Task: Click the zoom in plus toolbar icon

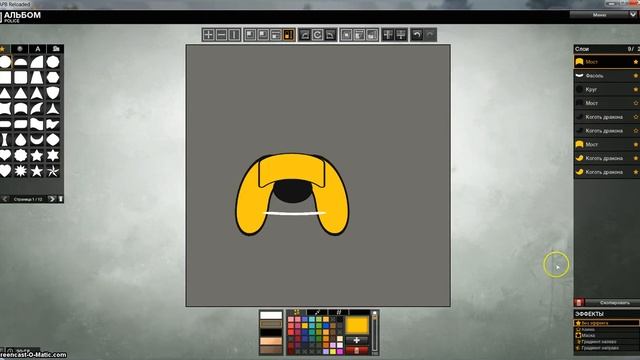Action: [208, 35]
